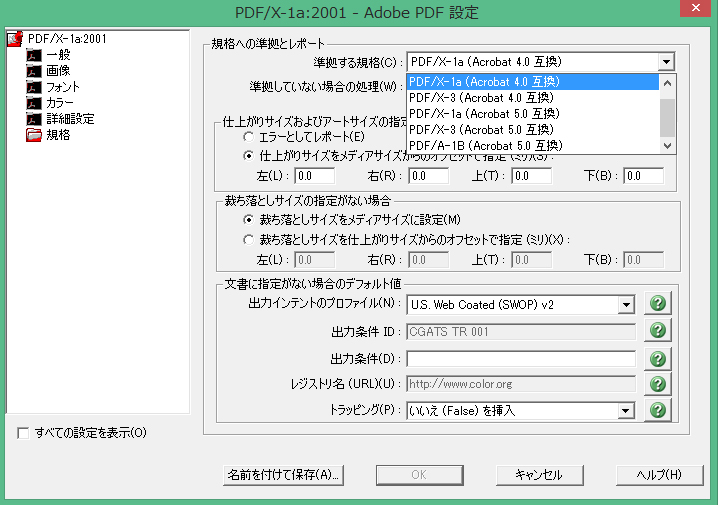Click the 出力条件(D) text field
Image resolution: width=718 pixels, height=505 pixels.
pos(521,359)
